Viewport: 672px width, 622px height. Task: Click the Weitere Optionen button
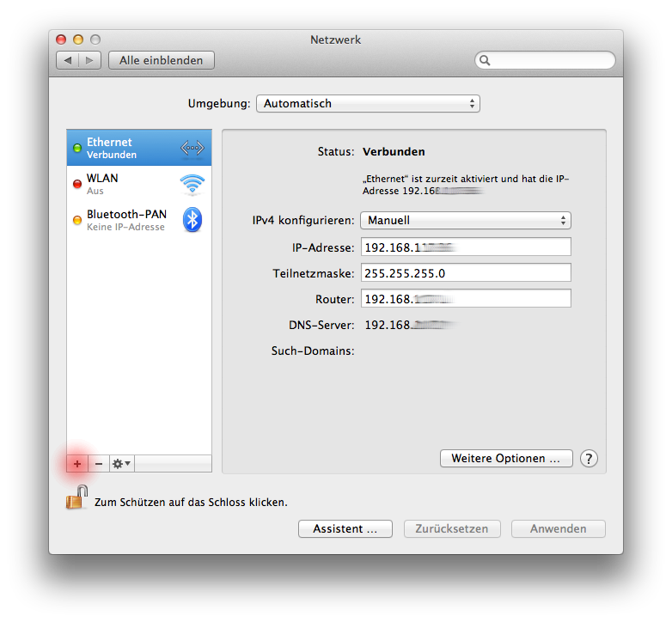coord(505,458)
